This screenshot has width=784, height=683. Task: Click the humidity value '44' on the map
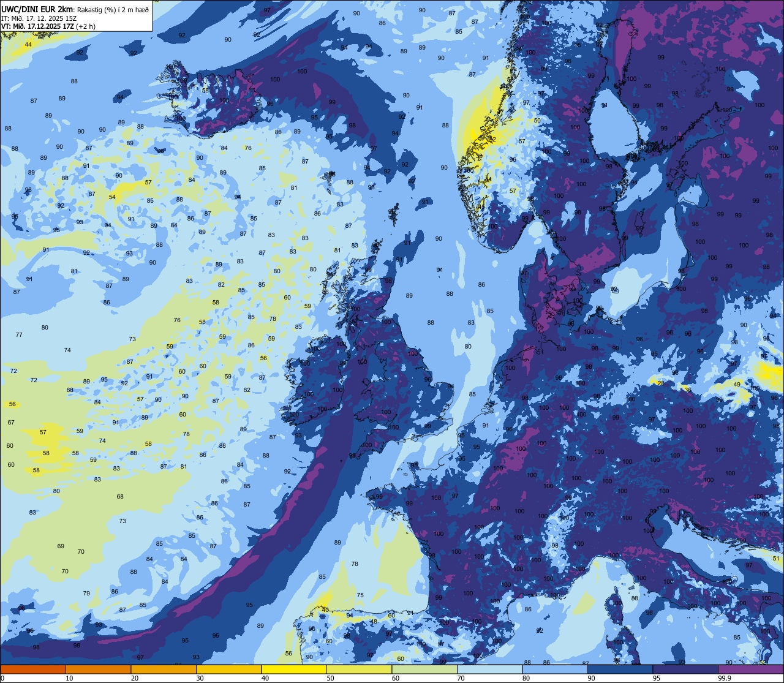coord(28,45)
